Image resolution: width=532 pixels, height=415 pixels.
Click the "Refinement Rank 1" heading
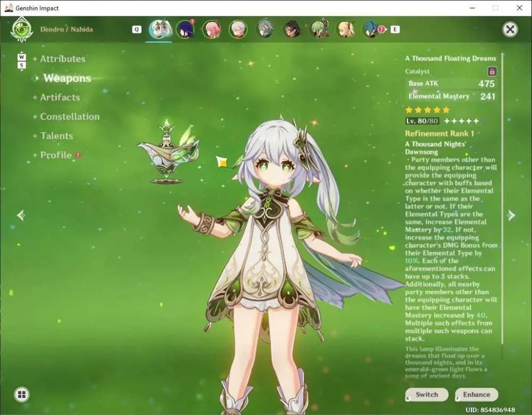pos(439,134)
